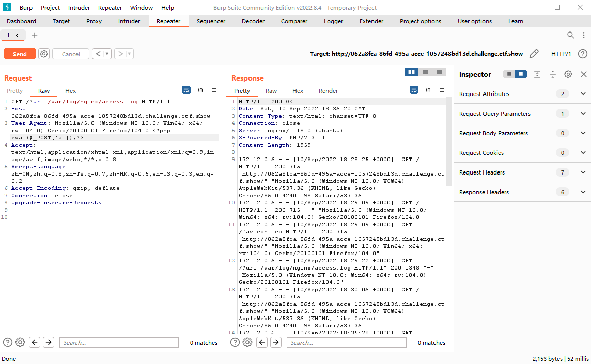Open the Response pane hamburger menu

[442, 90]
